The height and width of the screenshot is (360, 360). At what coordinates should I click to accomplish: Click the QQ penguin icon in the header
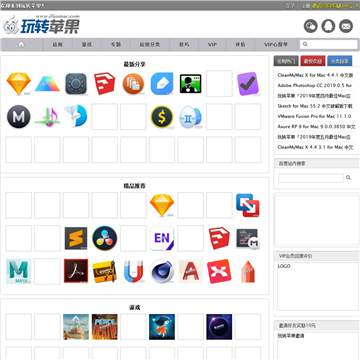click(x=328, y=26)
